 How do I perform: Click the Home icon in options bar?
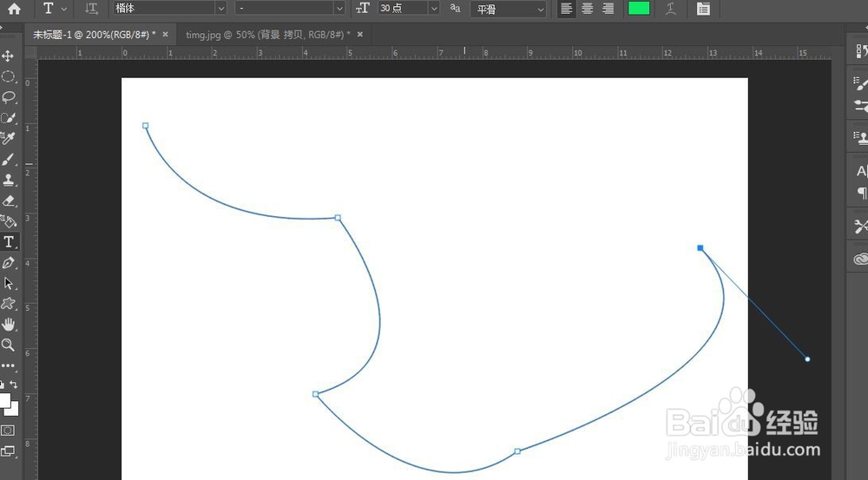pyautogui.click(x=14, y=9)
